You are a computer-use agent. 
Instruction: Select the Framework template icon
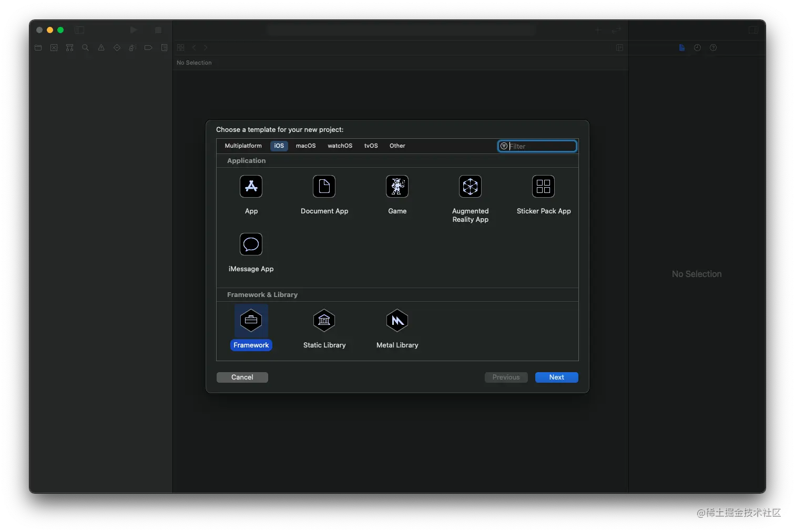point(251,320)
